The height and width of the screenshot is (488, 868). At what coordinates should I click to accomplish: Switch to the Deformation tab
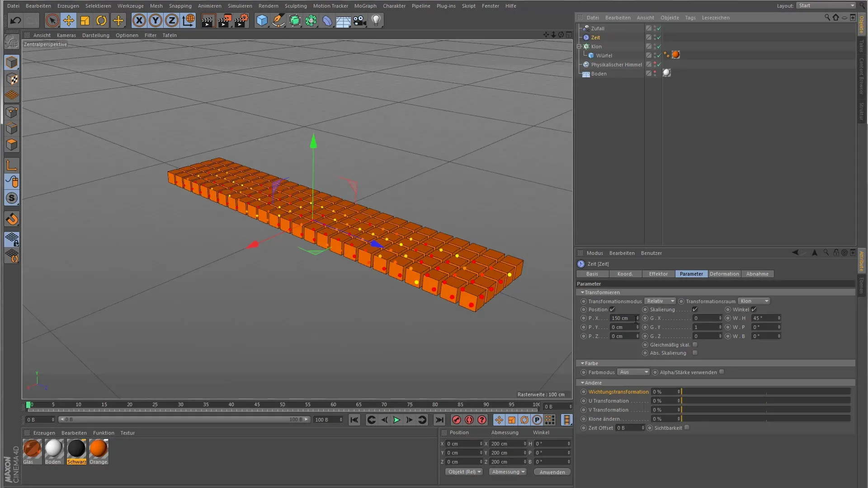pyautogui.click(x=724, y=274)
